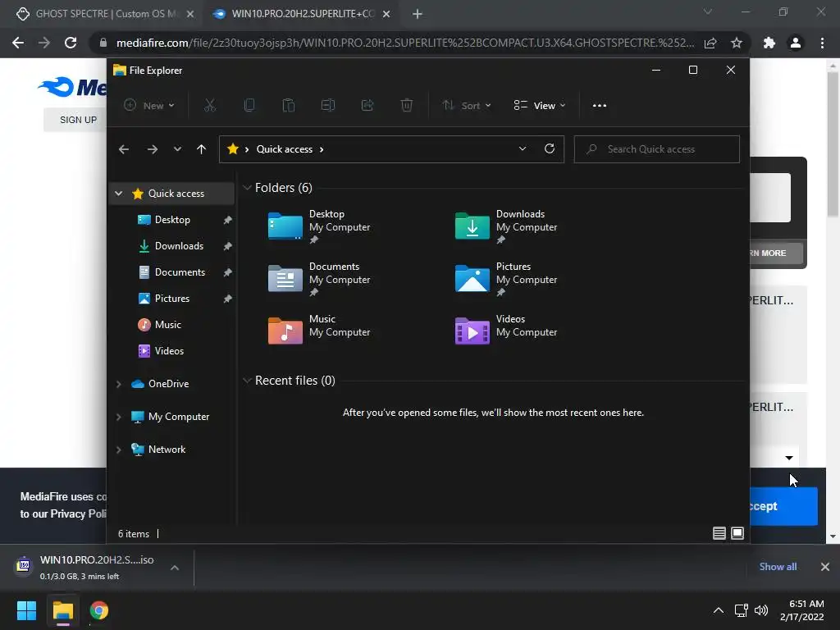Click the MediaFire page vertical scrollbar
The height and width of the screenshot is (630, 840).
click(833, 144)
